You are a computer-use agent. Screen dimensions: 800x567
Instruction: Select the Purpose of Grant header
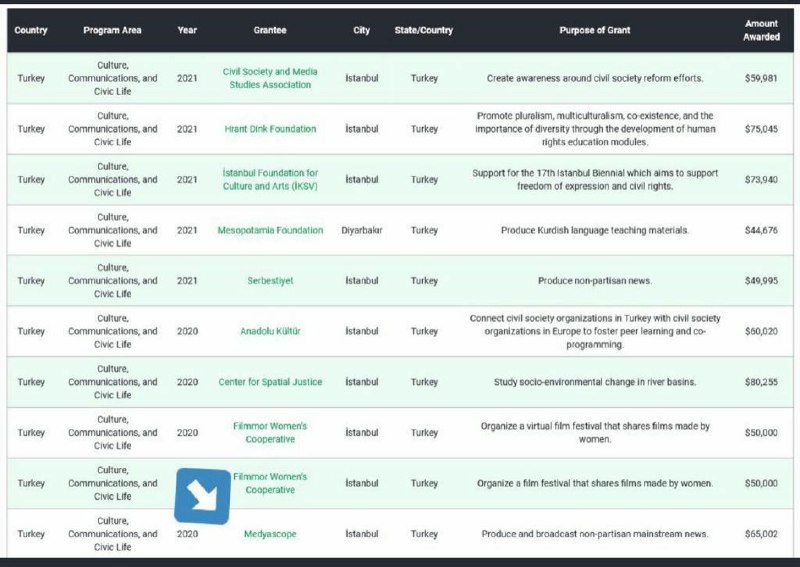click(594, 30)
